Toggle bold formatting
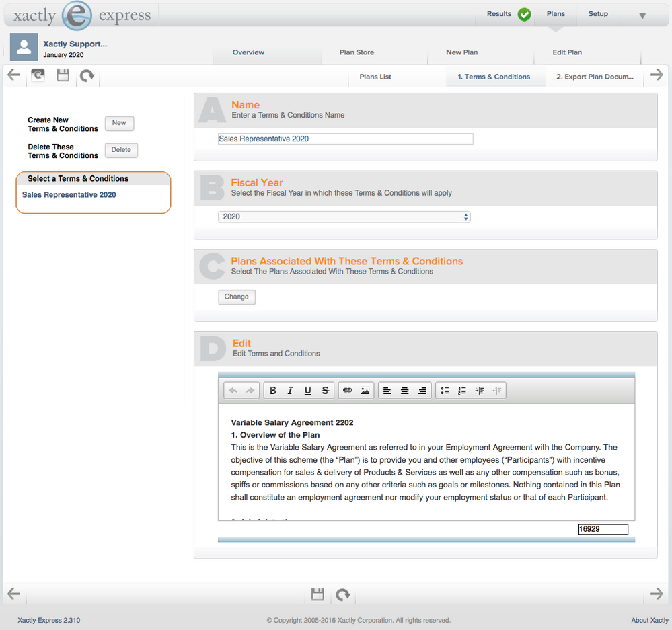 point(272,391)
